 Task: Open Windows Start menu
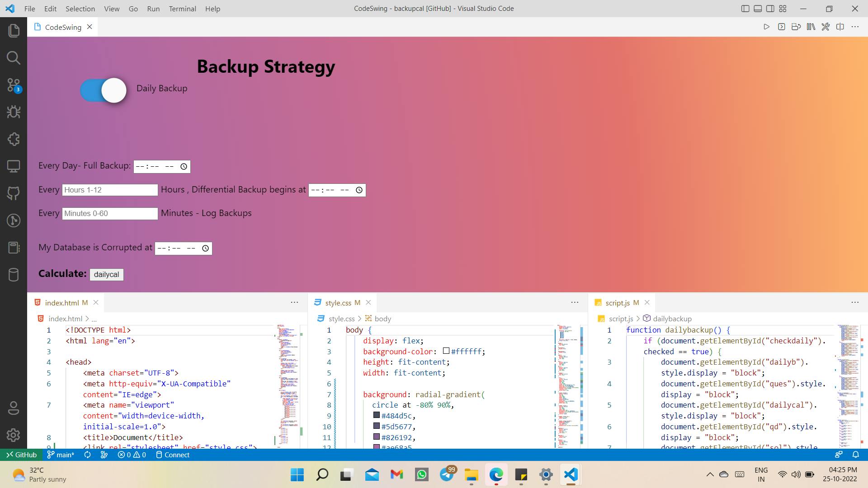click(297, 475)
